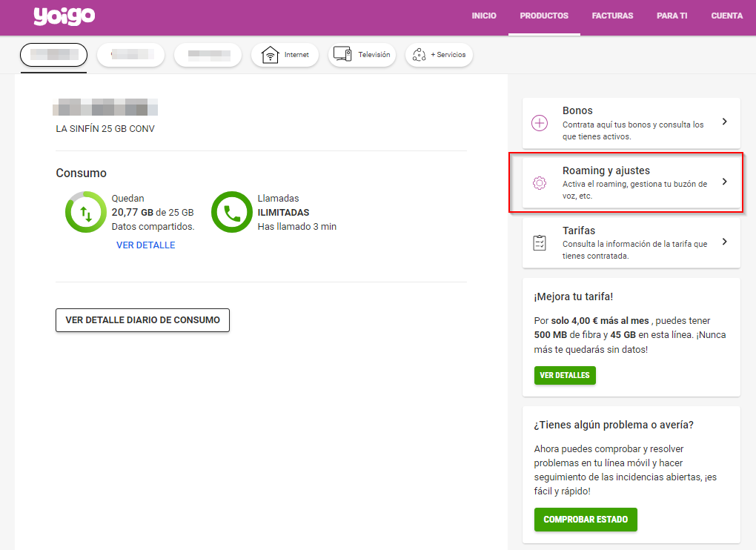The image size is (756, 550).
Task: Open Roaming y ajustes chevron arrow
Action: 724,182
